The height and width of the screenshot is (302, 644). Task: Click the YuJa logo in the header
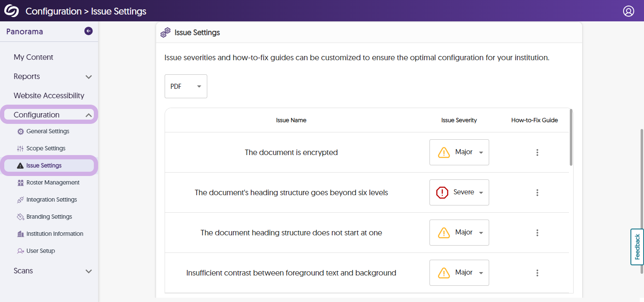coord(12,11)
